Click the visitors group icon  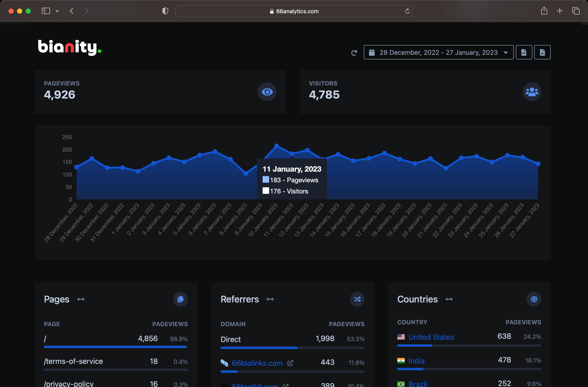(x=532, y=92)
